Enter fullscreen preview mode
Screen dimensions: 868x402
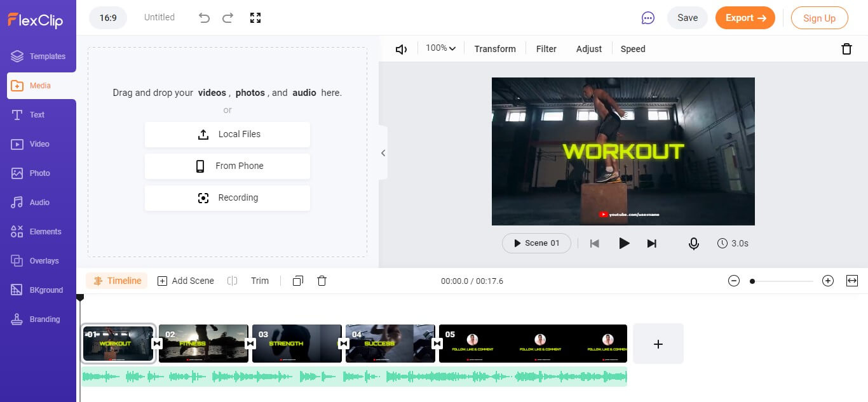[255, 18]
